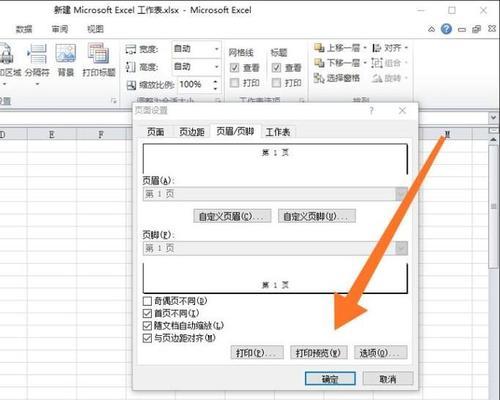Click the blue Help question mark icon
500x400 pixels.
(x=446, y=29)
